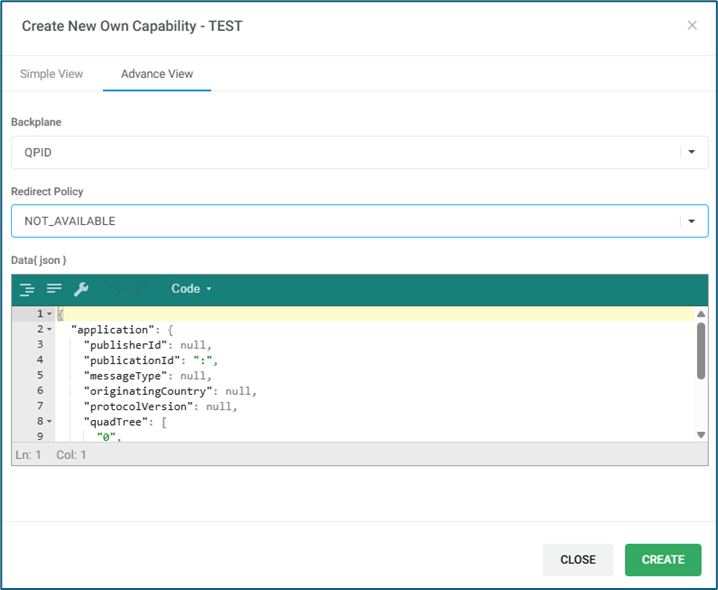Click the "protocolVersion" key on line 7
This screenshot has width=718, height=590.
click(138, 407)
